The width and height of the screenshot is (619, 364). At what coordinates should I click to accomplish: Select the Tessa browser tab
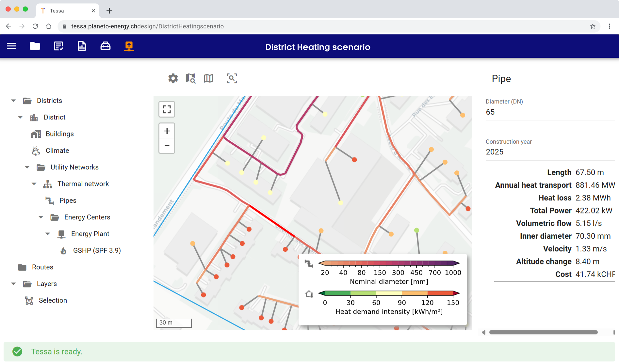pyautogui.click(x=68, y=11)
